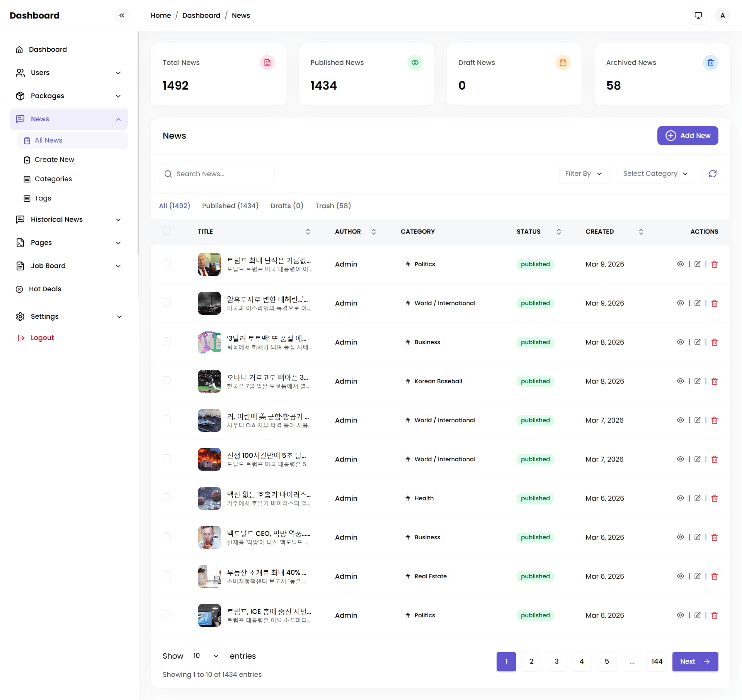Sort table by Title column
Screen dimensions: 742x700
coord(308,231)
